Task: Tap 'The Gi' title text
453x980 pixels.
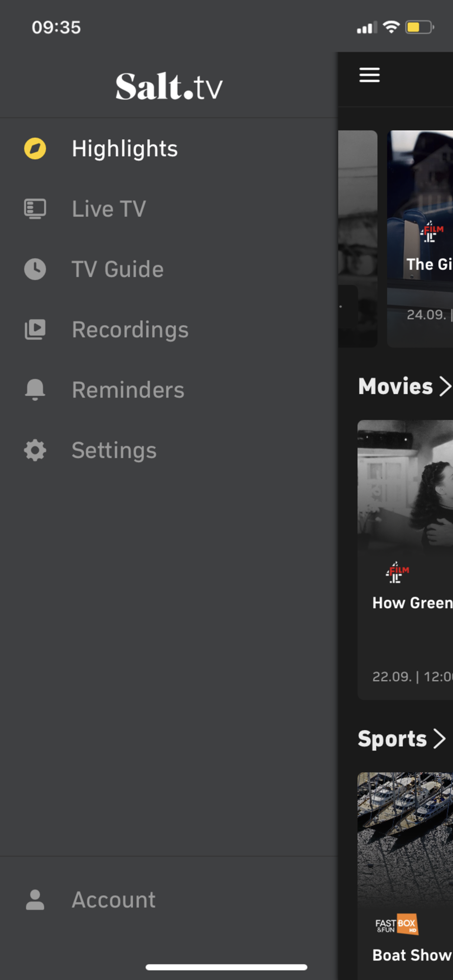Action: 429,264
